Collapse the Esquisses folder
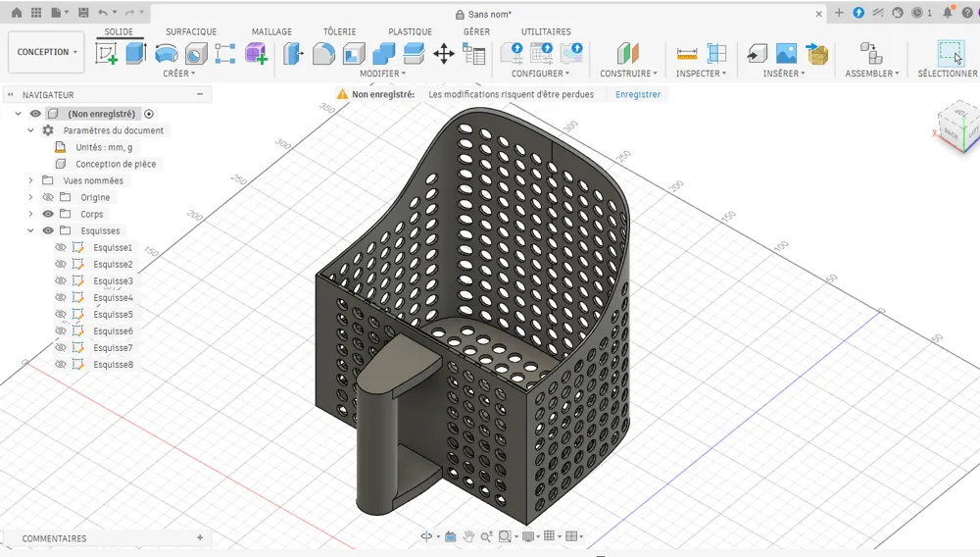980x557 pixels. point(30,230)
